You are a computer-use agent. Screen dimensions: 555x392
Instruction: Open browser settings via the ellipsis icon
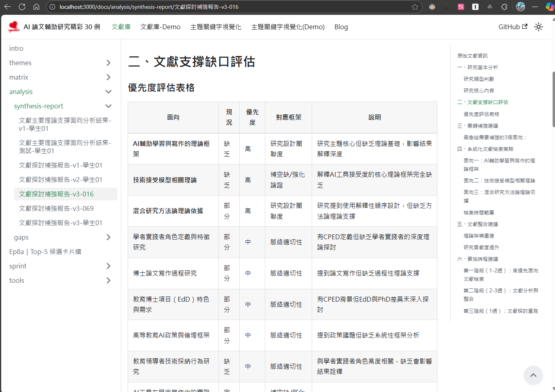click(x=535, y=7)
